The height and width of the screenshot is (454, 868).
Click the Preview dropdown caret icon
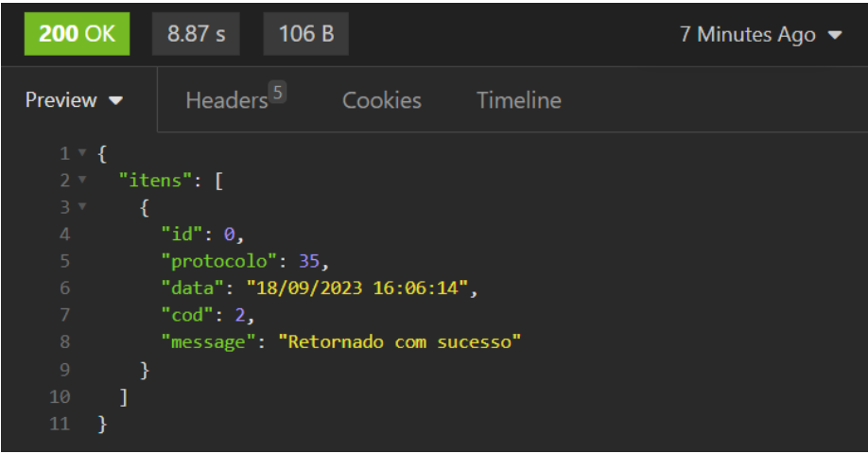pyautogui.click(x=115, y=101)
